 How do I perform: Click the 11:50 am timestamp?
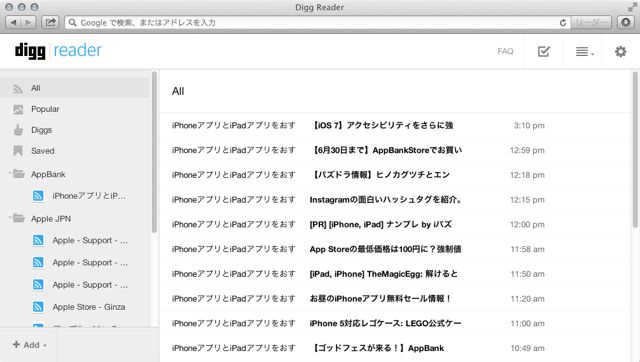pos(527,274)
